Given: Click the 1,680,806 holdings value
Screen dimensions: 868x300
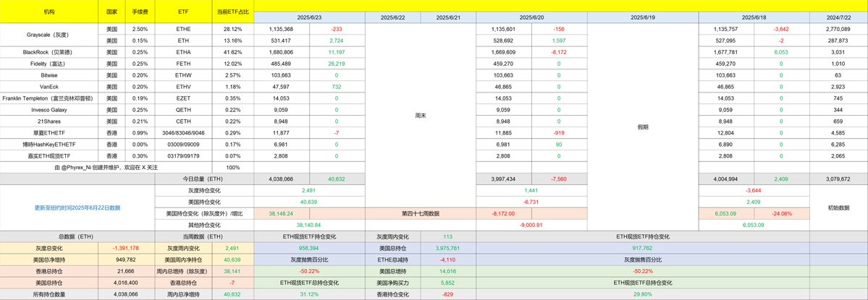Looking at the screenshot, I should (281, 53).
